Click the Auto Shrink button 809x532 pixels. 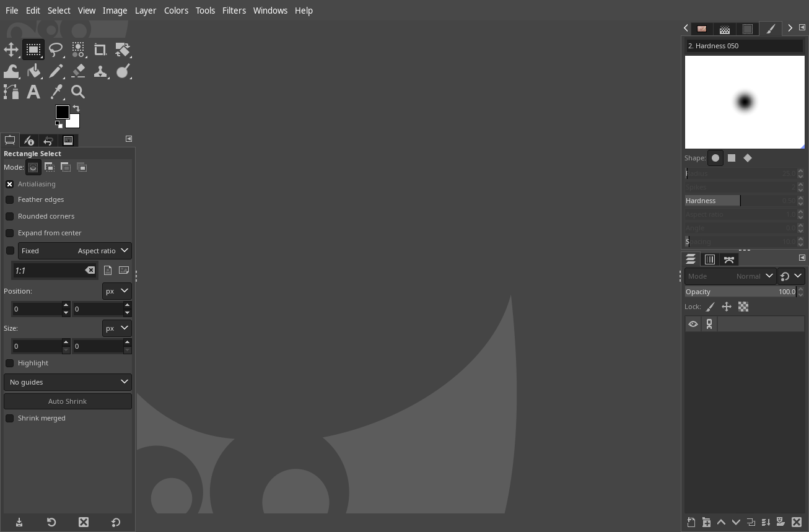68,401
